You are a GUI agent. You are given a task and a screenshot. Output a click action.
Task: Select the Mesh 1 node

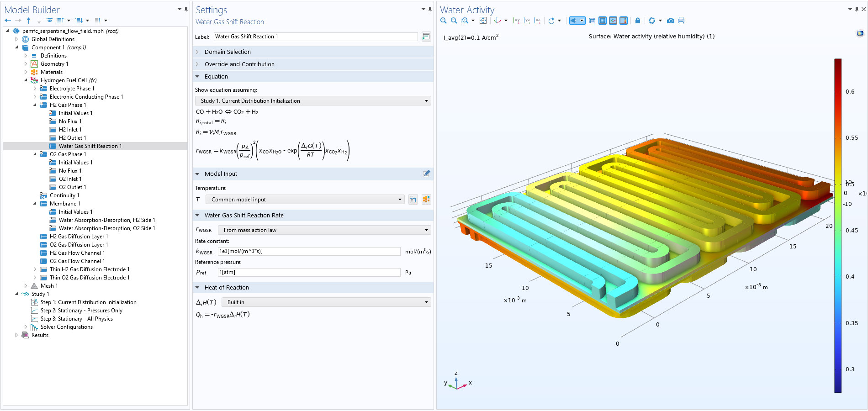(x=49, y=286)
